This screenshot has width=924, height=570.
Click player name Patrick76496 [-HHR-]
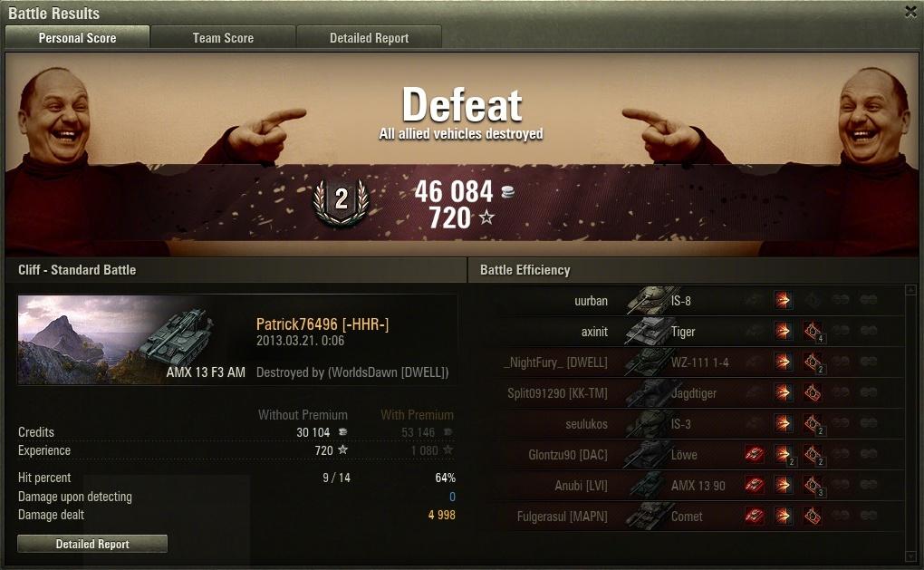[322, 324]
